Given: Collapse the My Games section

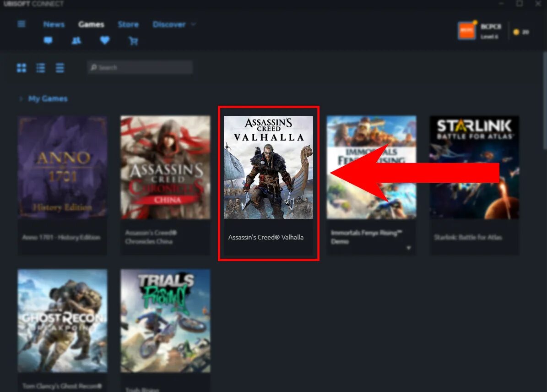Looking at the screenshot, I should coord(21,98).
